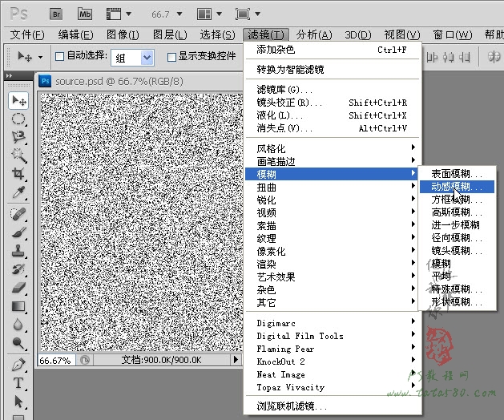Expand the status bar info arrow
This screenshot has height=420, width=504.
point(236,360)
